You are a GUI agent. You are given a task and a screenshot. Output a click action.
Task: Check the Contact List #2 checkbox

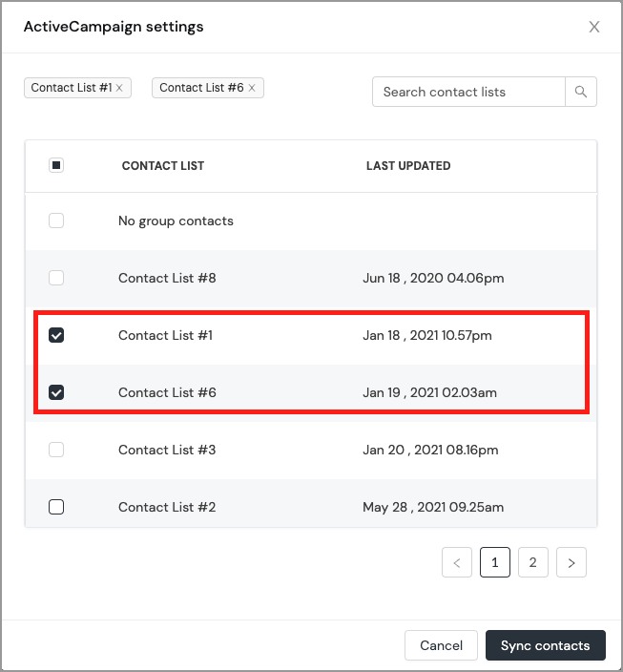56,507
